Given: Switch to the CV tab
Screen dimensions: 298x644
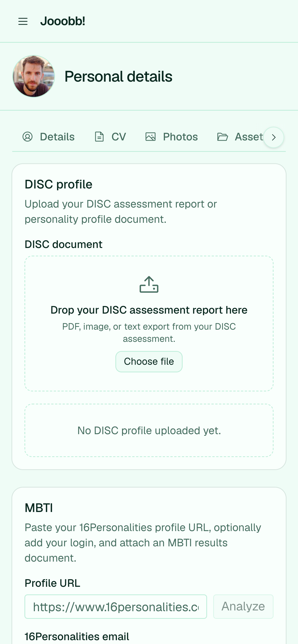Looking at the screenshot, I should click(110, 137).
